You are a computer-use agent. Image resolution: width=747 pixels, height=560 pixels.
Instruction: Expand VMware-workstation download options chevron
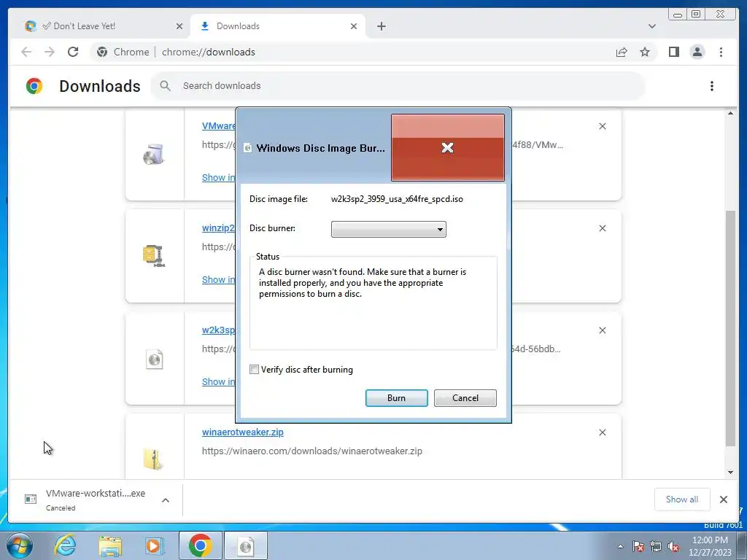click(x=166, y=500)
